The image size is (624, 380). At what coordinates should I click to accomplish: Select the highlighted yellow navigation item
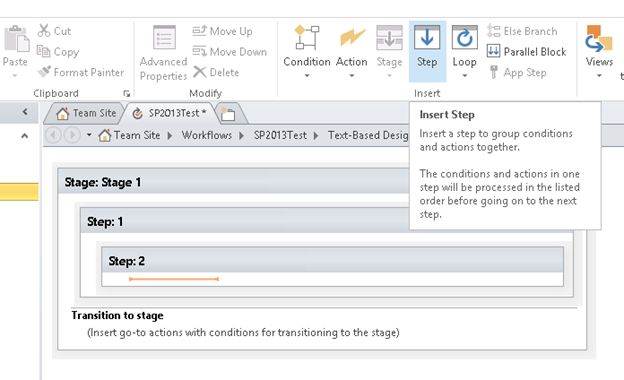coord(19,192)
